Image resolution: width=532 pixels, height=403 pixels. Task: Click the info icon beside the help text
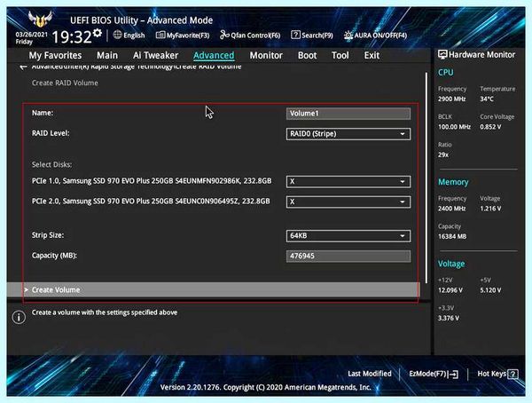19,318
